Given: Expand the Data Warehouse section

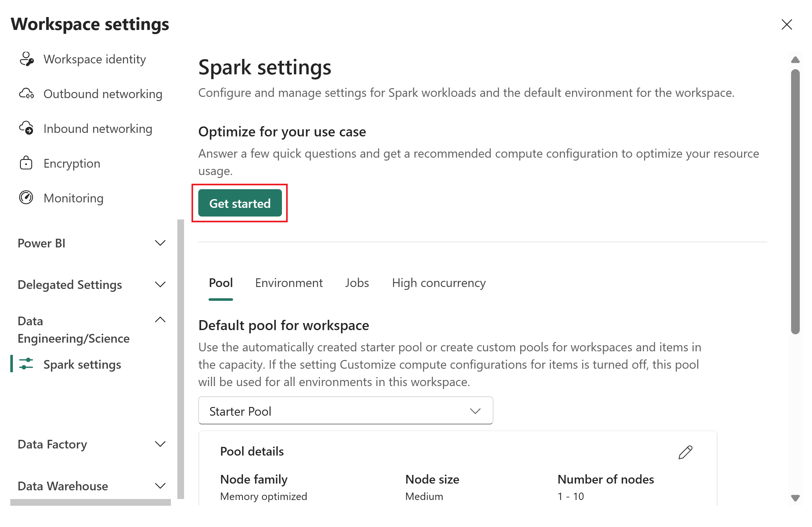Looking at the screenshot, I should pos(160,486).
